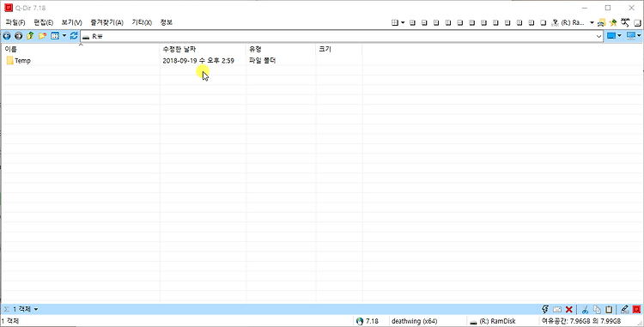
Task: Click the four-pane grid layout icon
Action: click(x=395, y=22)
